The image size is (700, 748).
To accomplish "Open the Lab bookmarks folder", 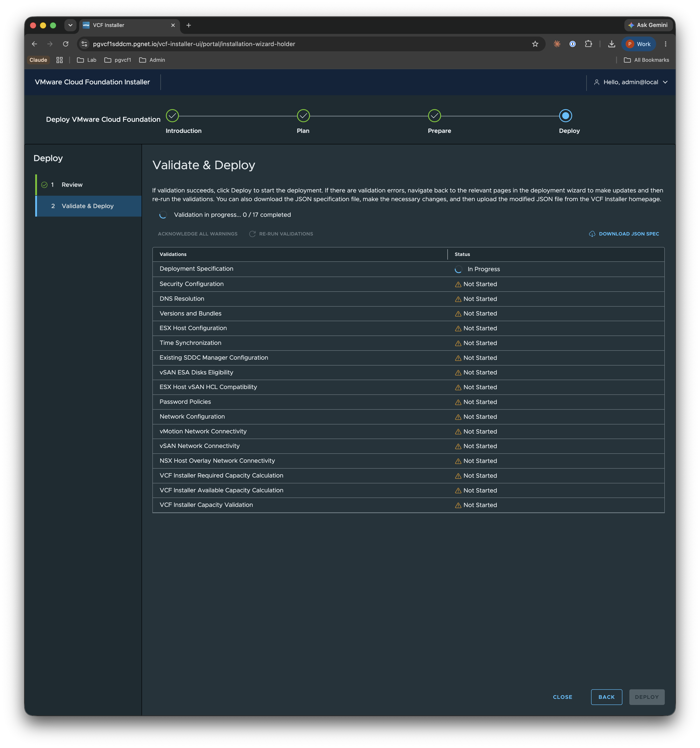I will [x=87, y=60].
